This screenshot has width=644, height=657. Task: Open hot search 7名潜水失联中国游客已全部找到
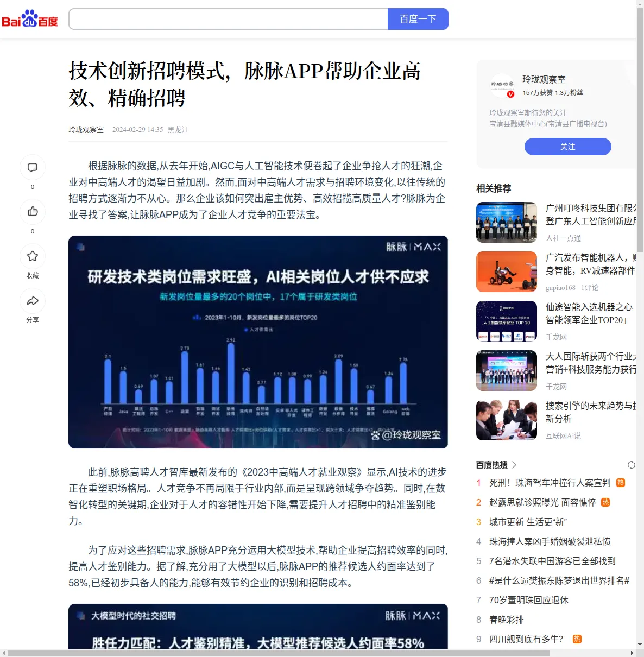(552, 561)
